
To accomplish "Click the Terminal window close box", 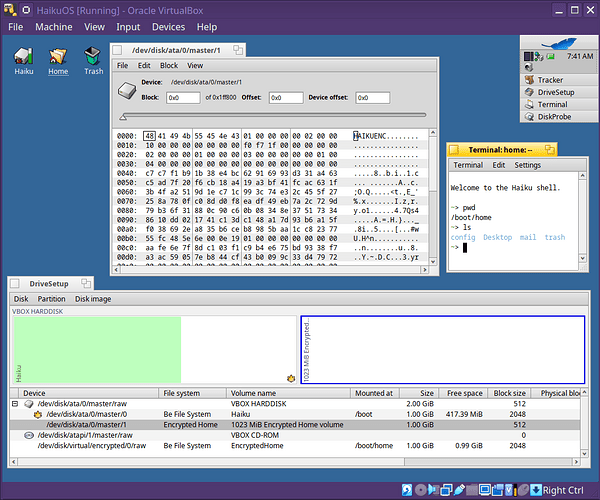I will tap(454, 150).
